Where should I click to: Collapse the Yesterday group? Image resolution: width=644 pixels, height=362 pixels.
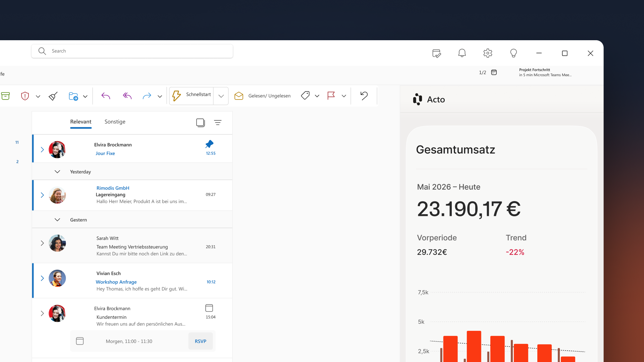[x=57, y=172]
